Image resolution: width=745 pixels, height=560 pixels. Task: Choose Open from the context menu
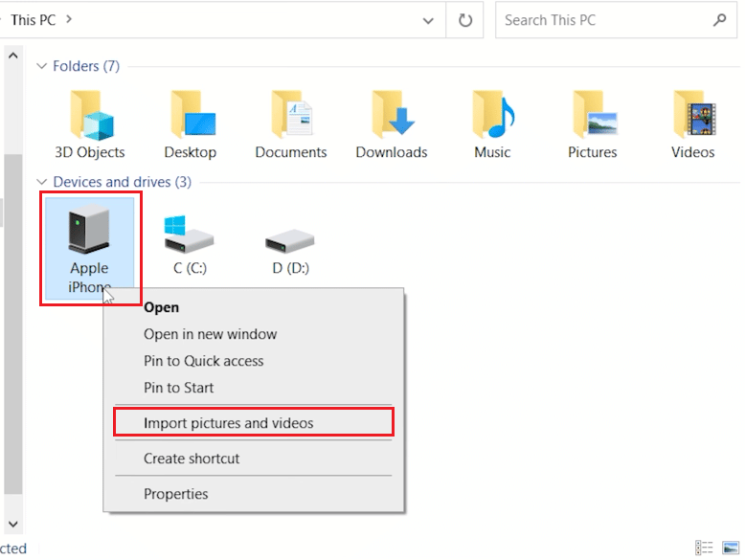coord(254,307)
